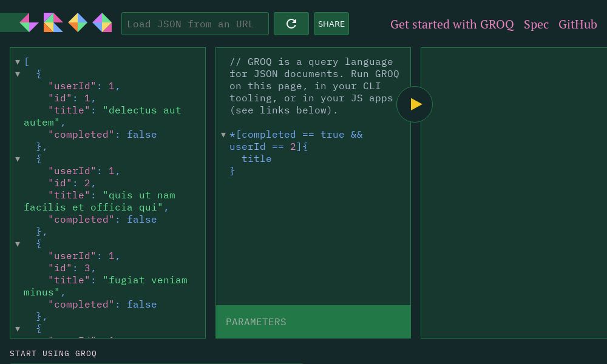Navigate to the GitHub repository
The height and width of the screenshot is (364, 607).
(577, 24)
